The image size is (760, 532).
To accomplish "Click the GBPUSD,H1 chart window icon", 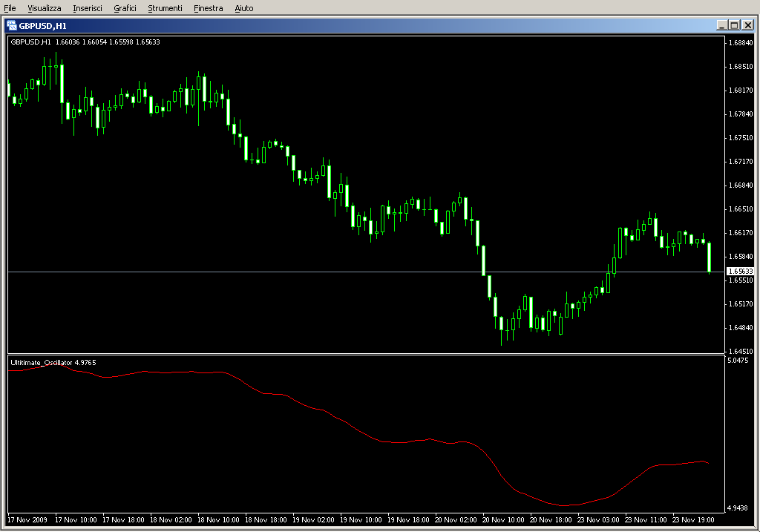I will pos(12,26).
